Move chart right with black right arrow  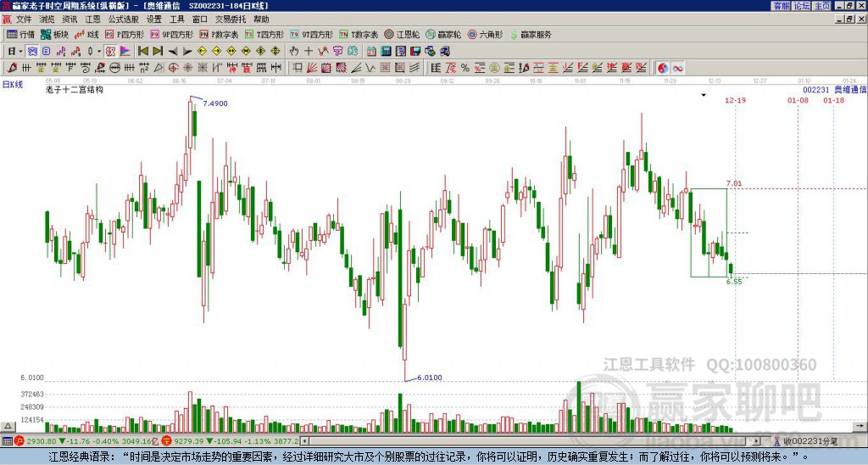pos(187,52)
